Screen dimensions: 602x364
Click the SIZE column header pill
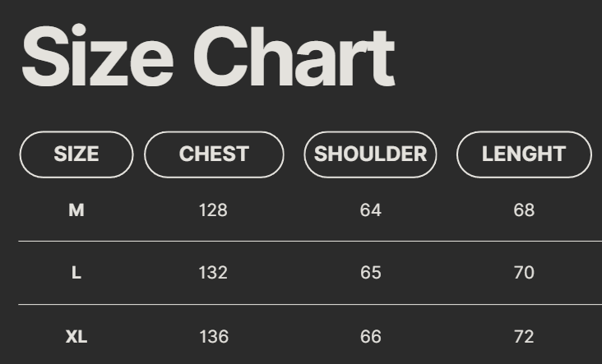click(76, 154)
